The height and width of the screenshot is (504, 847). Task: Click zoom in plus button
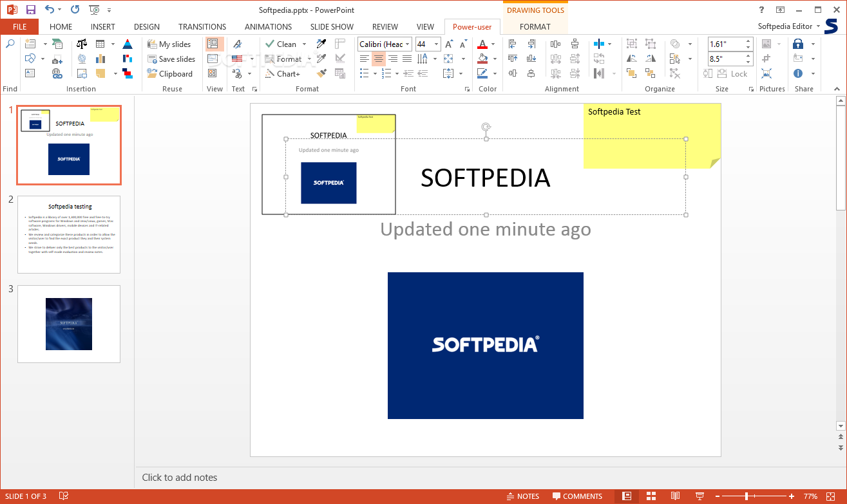click(792, 496)
